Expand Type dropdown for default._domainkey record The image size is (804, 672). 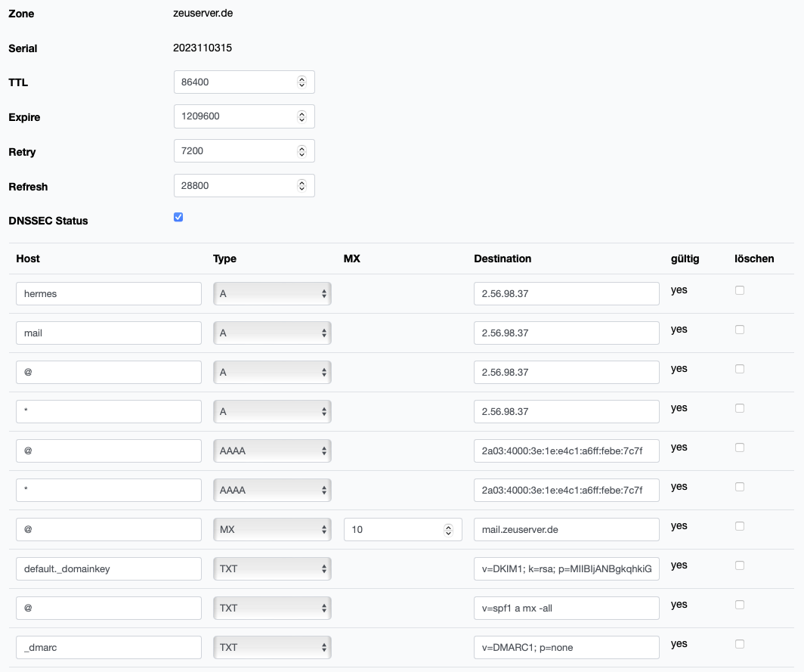point(272,568)
